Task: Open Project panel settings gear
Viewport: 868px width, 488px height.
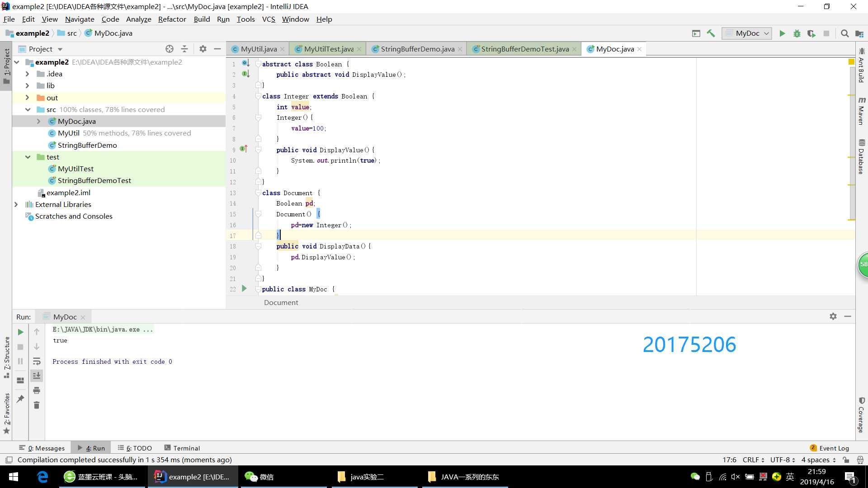Action: point(203,49)
